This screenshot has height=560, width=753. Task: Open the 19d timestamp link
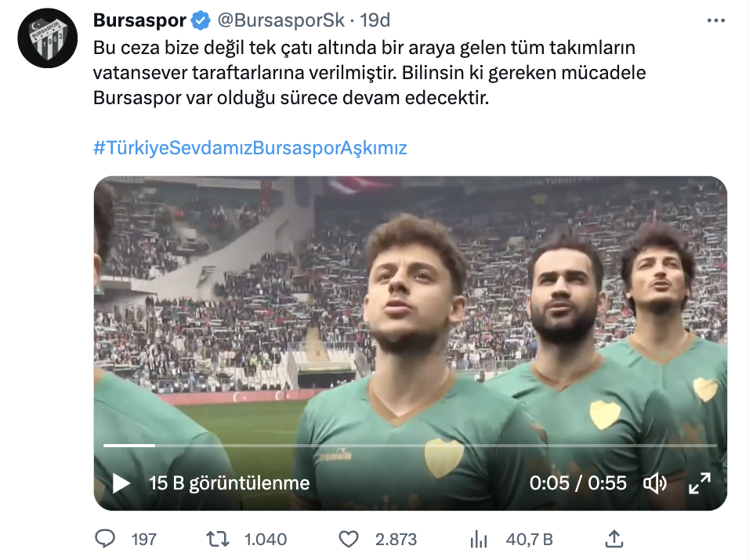tap(375, 20)
